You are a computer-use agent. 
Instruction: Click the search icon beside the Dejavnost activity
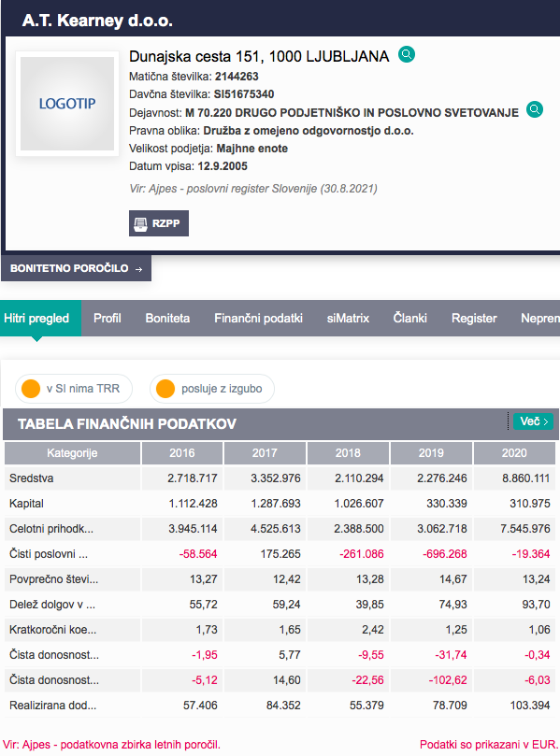pyautogui.click(x=535, y=110)
